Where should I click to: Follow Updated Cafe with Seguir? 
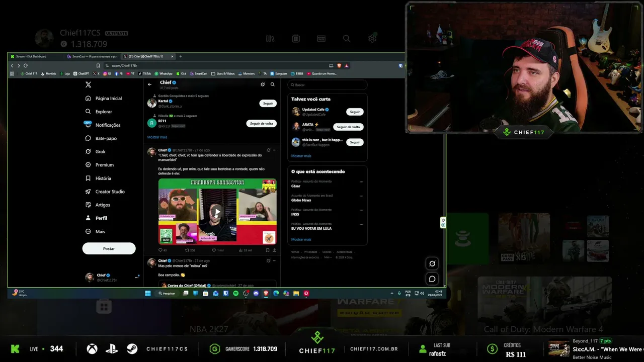point(355,112)
